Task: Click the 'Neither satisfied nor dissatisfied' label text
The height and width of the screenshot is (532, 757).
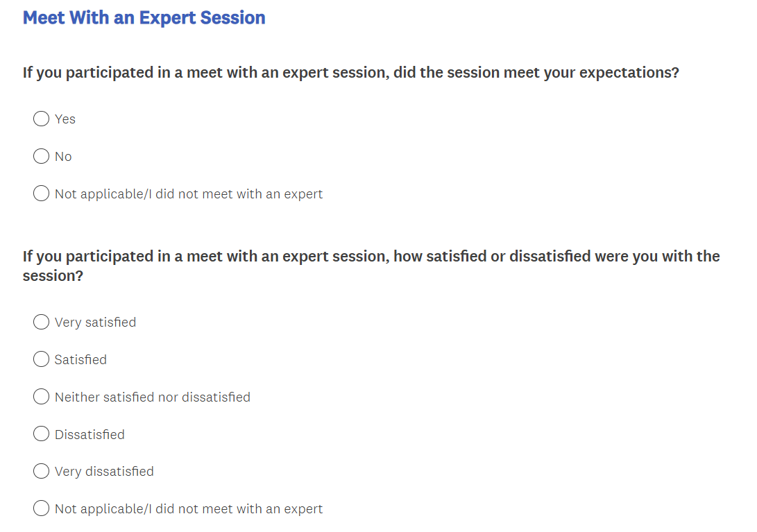Action: (153, 397)
